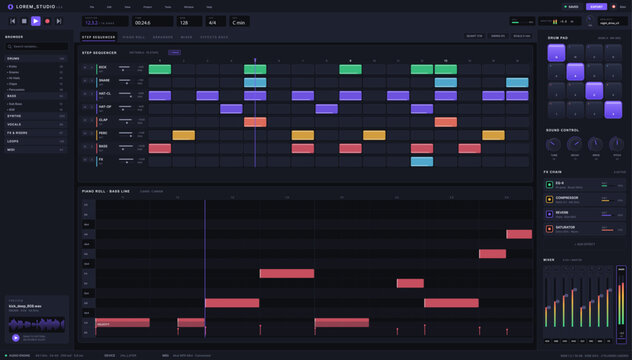
Task: Click the Decay knob in Sound Control
Action: click(575, 144)
